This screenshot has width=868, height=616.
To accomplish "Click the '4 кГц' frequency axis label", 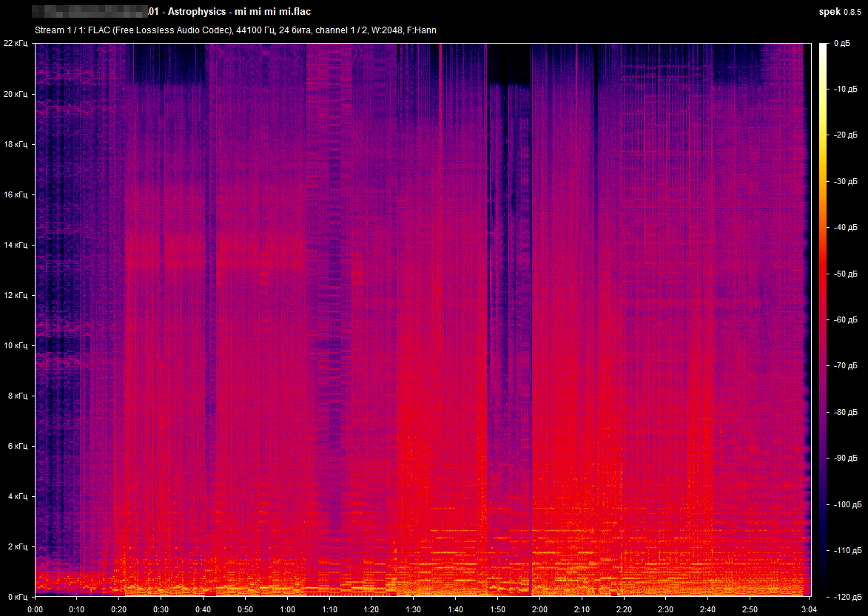I will pos(17,496).
